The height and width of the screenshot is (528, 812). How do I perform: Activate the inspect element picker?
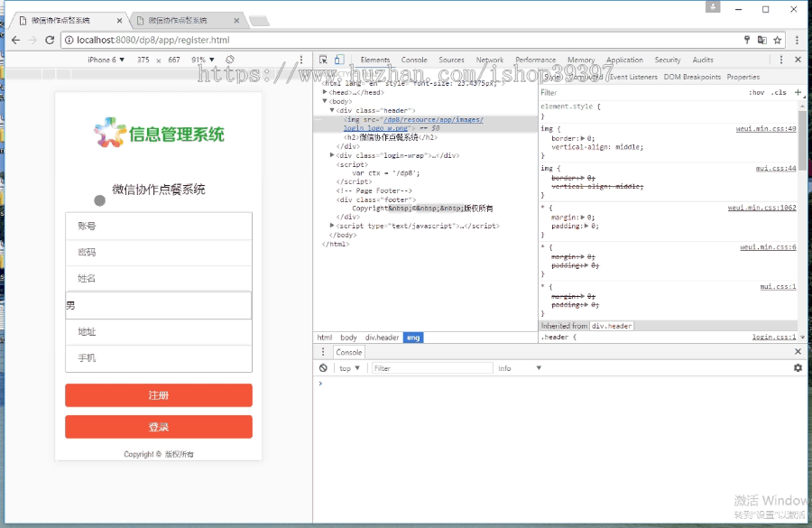tap(323, 60)
